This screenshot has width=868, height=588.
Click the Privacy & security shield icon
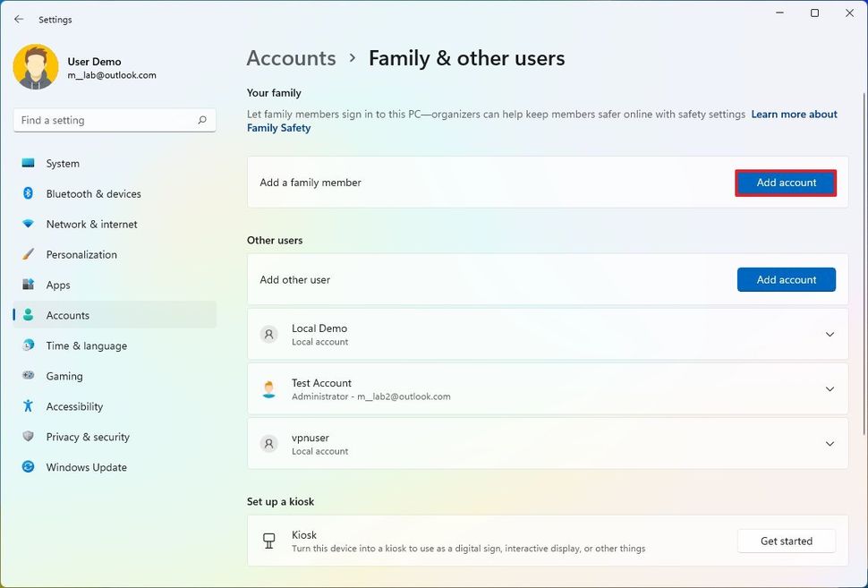coord(29,438)
